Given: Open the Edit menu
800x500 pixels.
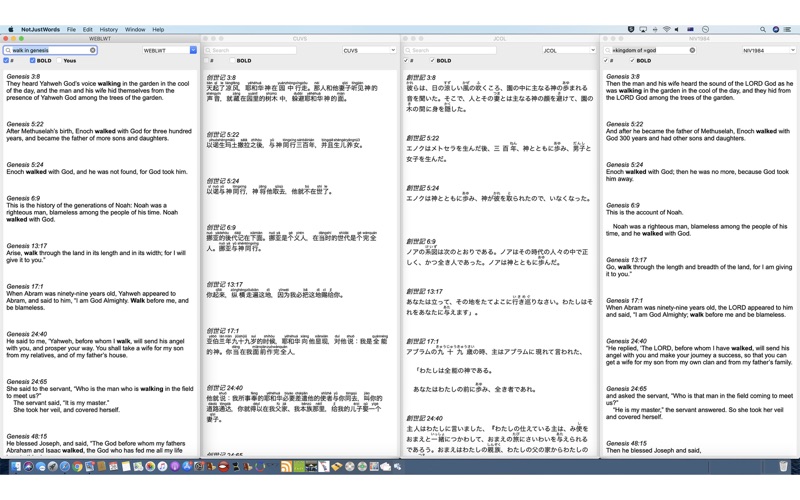Looking at the screenshot, I should pyautogui.click(x=88, y=29).
